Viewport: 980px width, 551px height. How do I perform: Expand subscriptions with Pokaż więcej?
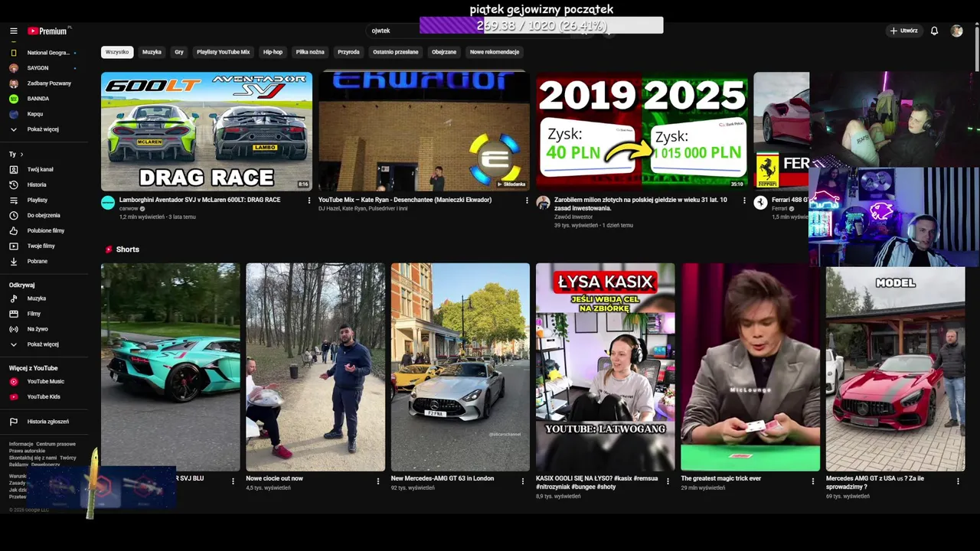44,129
